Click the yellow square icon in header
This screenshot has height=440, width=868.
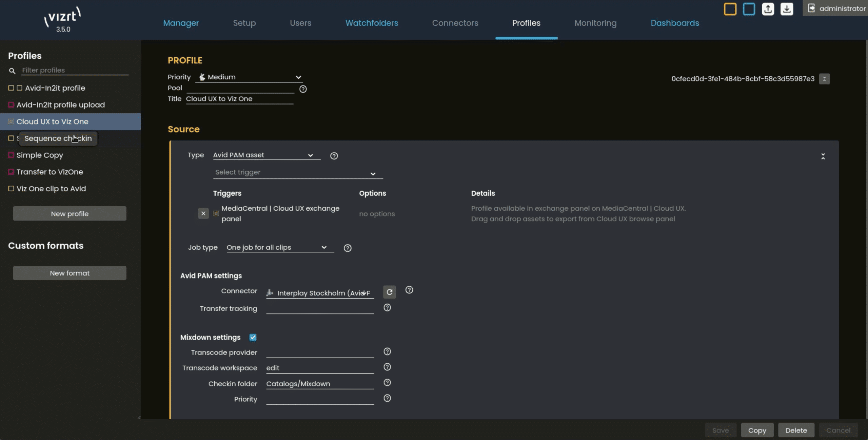[x=730, y=9]
